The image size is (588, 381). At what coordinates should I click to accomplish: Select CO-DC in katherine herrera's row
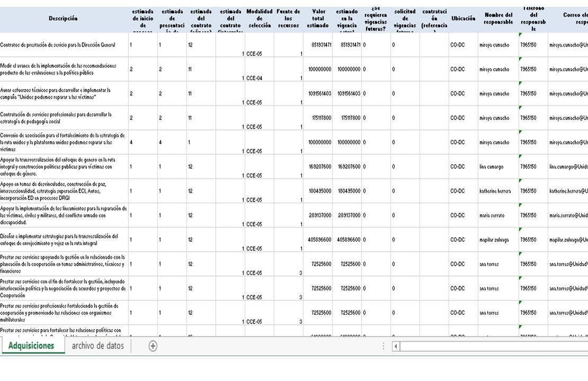(463, 191)
